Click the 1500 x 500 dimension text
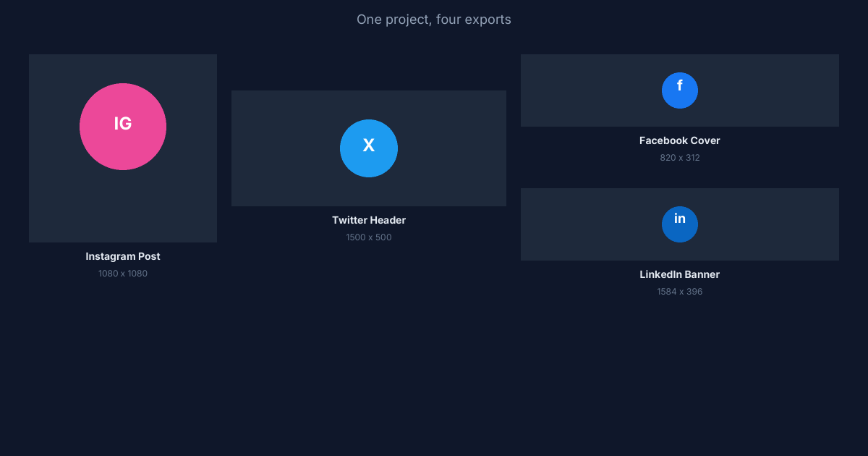868x456 pixels. [369, 237]
